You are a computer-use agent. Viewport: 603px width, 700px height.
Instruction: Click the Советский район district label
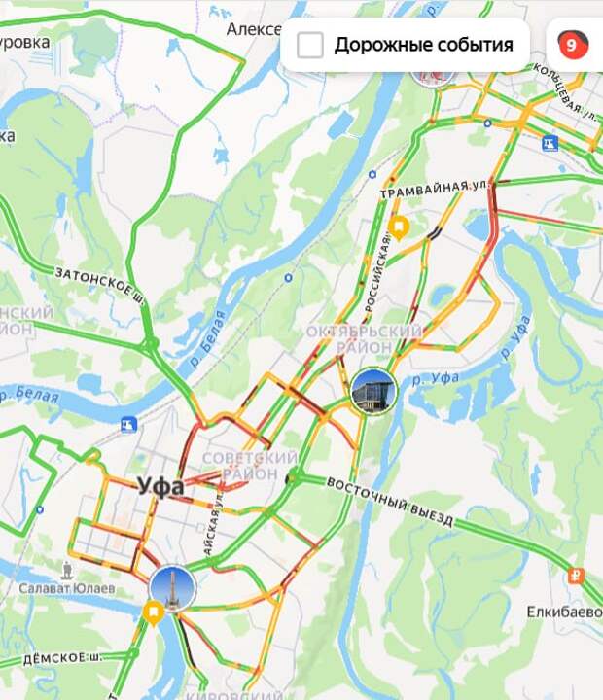click(x=250, y=466)
